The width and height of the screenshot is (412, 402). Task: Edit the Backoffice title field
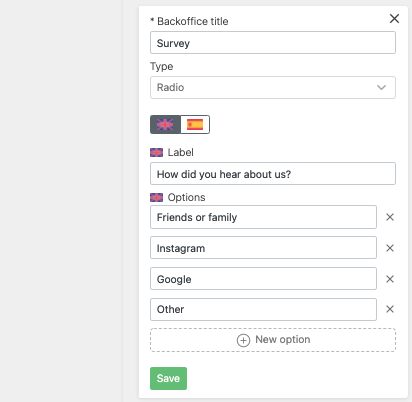click(x=273, y=43)
